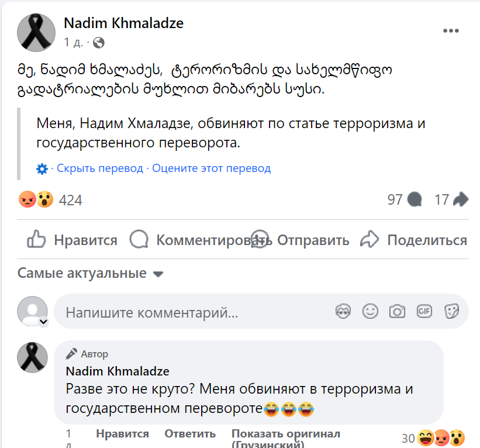Expand the Самые актуальные comment sorting
480x448 pixels.
click(x=91, y=274)
